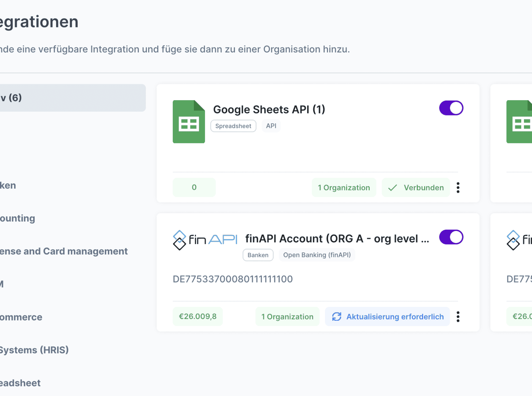This screenshot has height=396, width=532.
Task: Click the €26.009,8 balance badge
Action: pyautogui.click(x=198, y=317)
